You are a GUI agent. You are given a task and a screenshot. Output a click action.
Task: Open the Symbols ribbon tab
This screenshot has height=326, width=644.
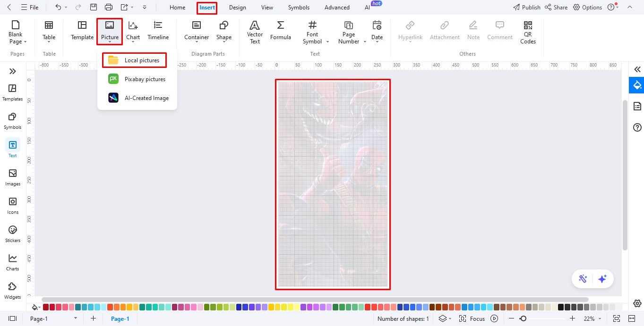[299, 8]
